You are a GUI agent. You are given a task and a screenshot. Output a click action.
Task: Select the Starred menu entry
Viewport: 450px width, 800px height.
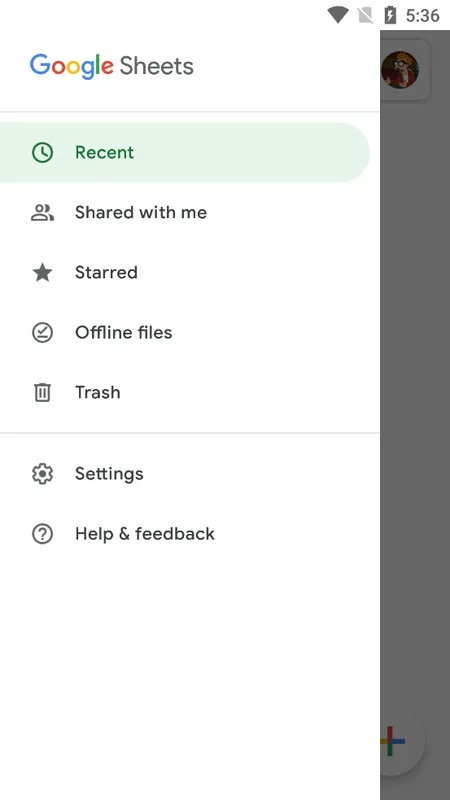[190, 272]
